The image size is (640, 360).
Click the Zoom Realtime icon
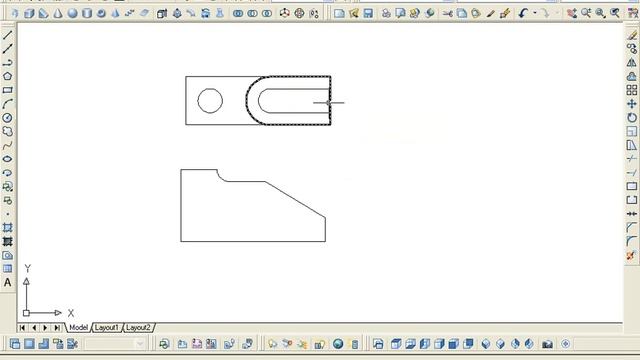click(x=586, y=13)
